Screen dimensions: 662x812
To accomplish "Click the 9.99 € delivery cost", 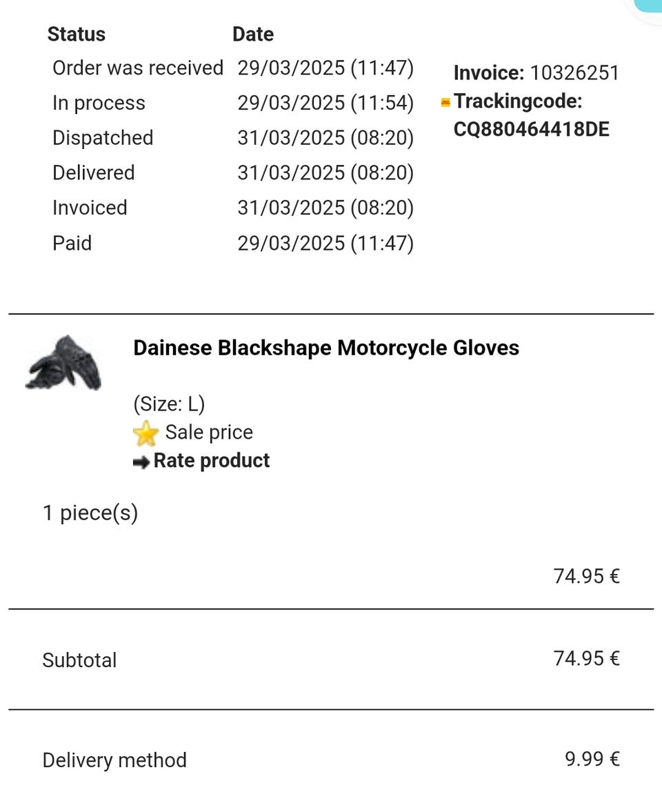I will pos(592,760).
